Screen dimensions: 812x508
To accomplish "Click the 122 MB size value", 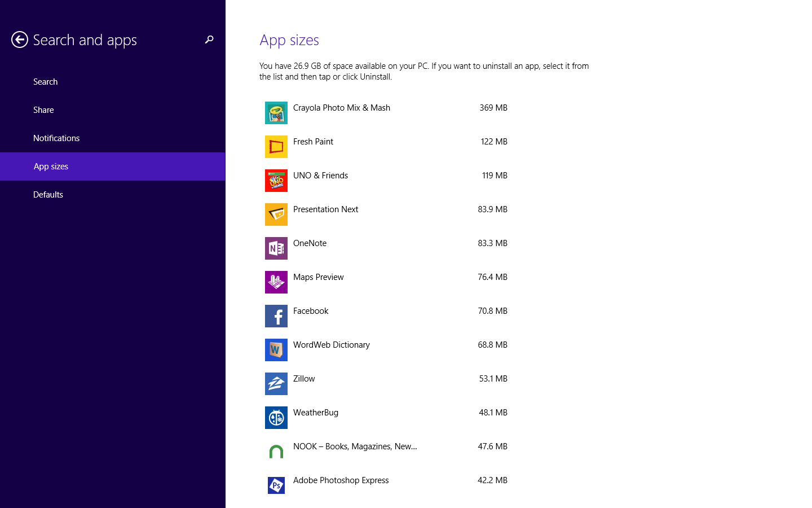I will (494, 142).
